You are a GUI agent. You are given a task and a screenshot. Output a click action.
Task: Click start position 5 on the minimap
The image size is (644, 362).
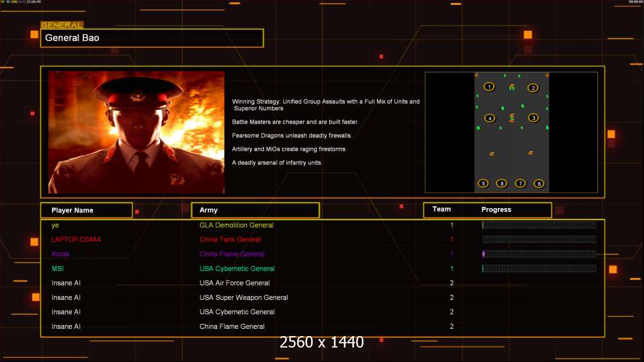click(x=483, y=183)
